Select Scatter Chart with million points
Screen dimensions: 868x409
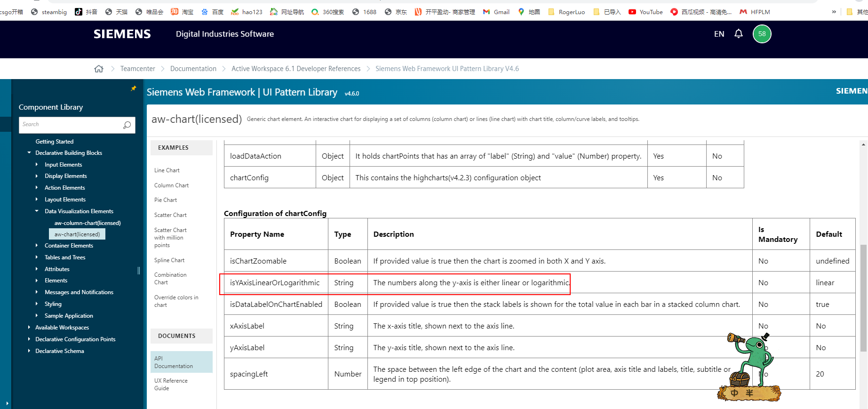[x=170, y=238]
